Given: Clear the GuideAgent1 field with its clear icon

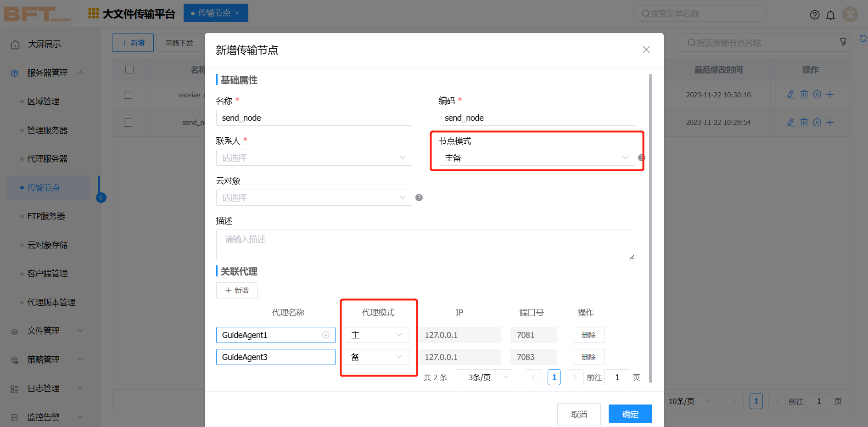Looking at the screenshot, I should click(x=326, y=335).
